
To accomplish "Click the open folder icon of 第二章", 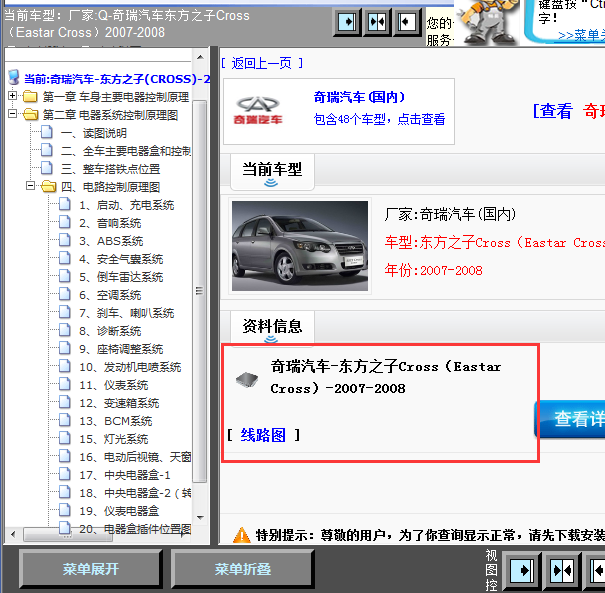I will (30, 114).
